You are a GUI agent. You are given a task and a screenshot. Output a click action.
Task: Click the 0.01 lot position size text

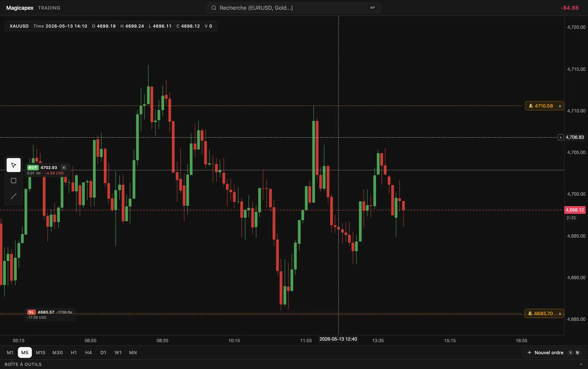tap(34, 173)
